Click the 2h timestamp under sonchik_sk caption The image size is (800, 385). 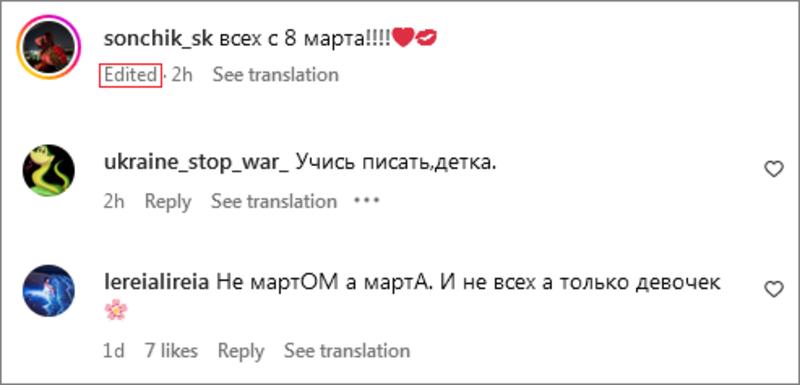(x=182, y=75)
